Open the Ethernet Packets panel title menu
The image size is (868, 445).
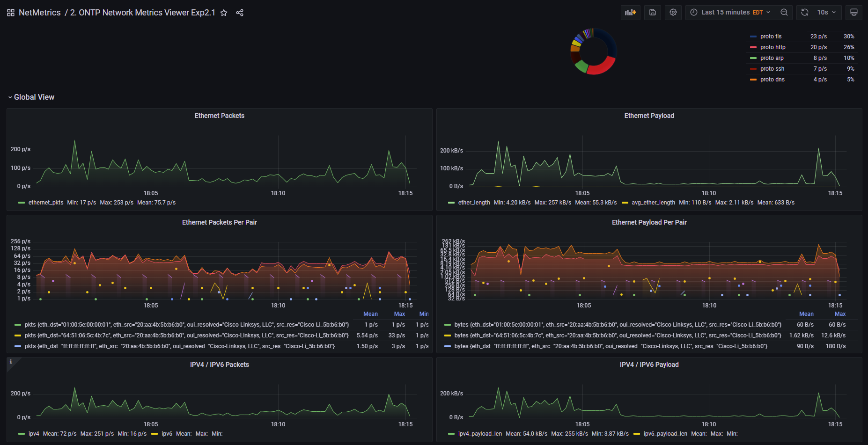coord(220,116)
